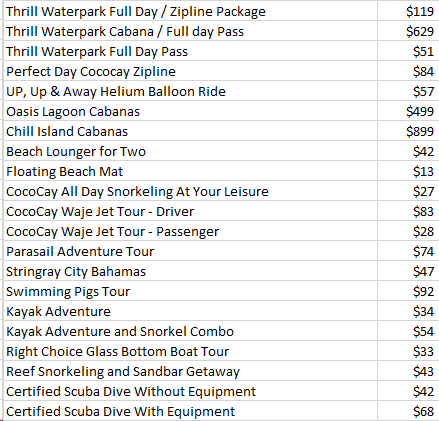Select the Perfect Day Cococay Zipline cell
Viewport: 439px width, 421px height.
(190, 71)
